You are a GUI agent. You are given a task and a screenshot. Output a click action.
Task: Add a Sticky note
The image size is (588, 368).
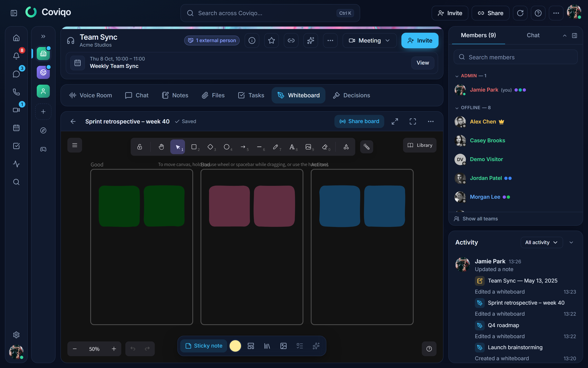click(204, 346)
